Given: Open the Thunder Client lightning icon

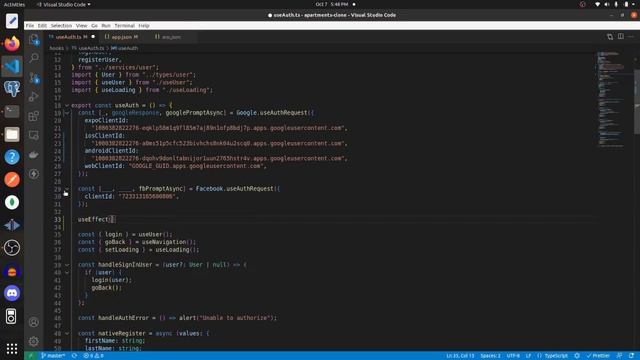Looking at the screenshot, I should pos(34,174).
